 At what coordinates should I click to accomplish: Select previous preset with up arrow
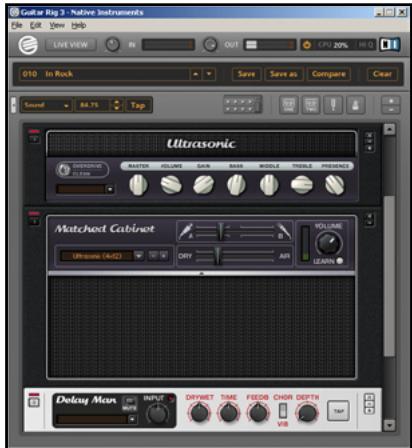coord(196,74)
